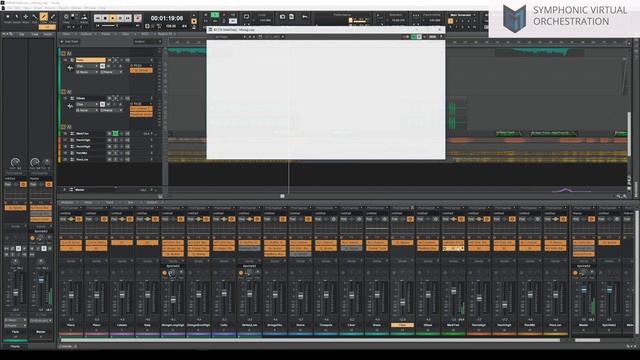
Task: Rewind the transport to start
Action: [x=98, y=18]
